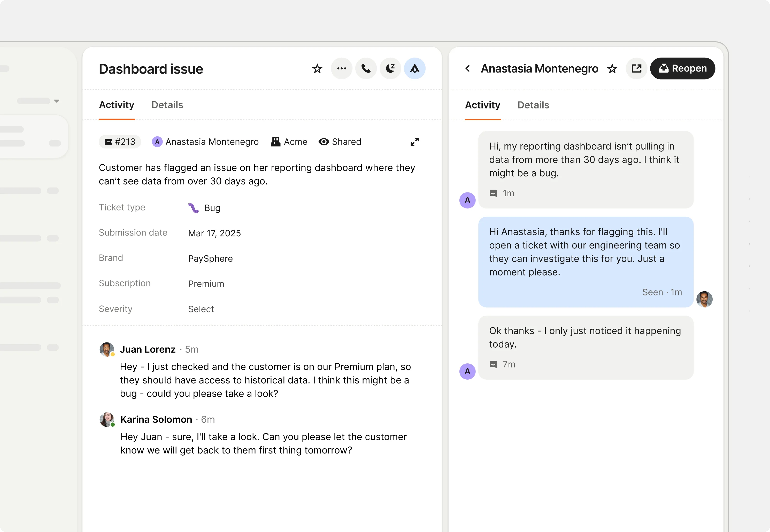Open the ellipsis more-options icon
This screenshot has height=532, width=770.
click(x=342, y=68)
